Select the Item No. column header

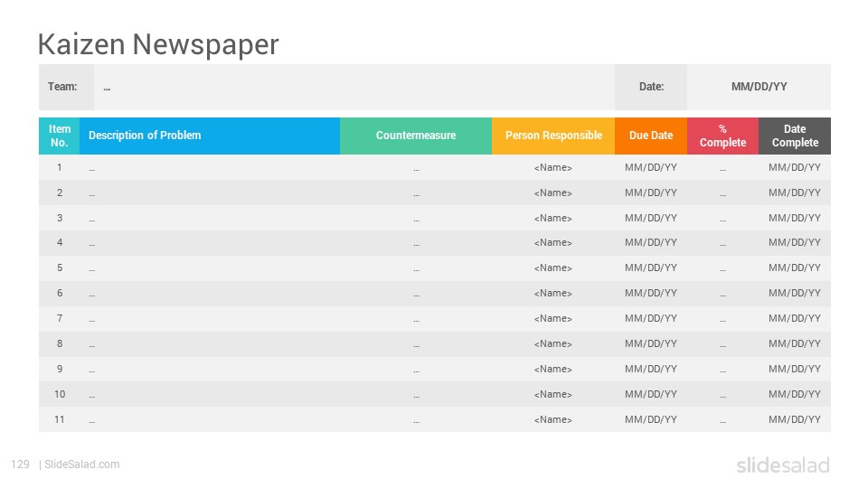(x=60, y=136)
